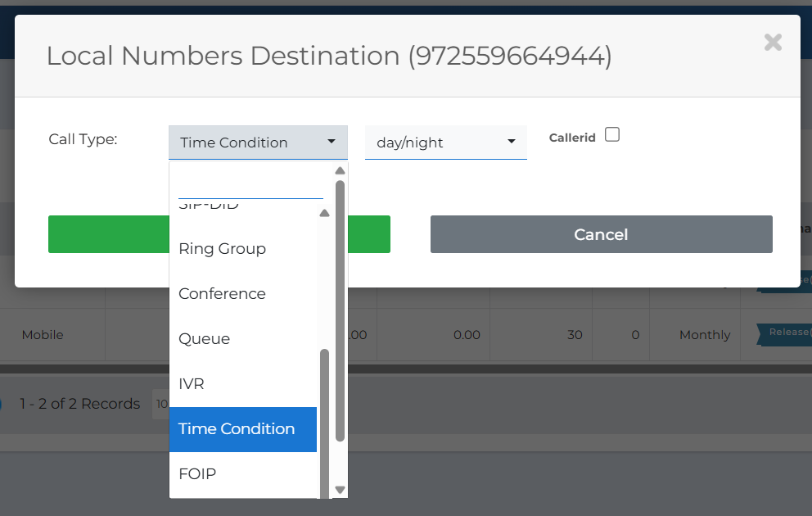Click the inner list scroll-up arrow
This screenshot has width=812, height=516.
[324, 214]
